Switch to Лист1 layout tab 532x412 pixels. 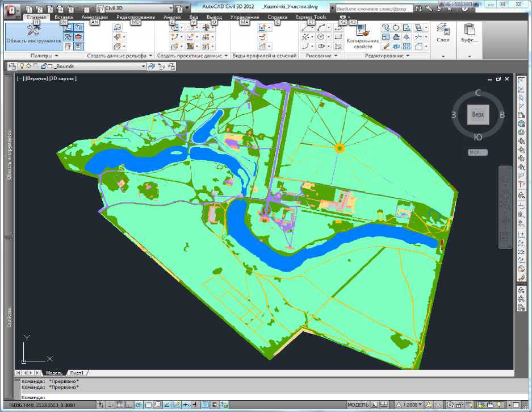pos(77,373)
